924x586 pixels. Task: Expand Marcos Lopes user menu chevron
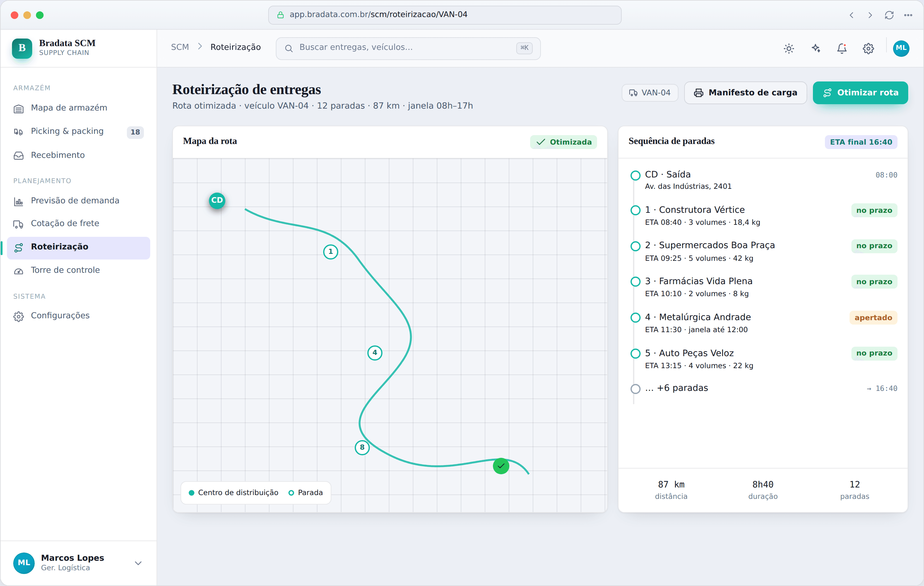pyautogui.click(x=138, y=563)
